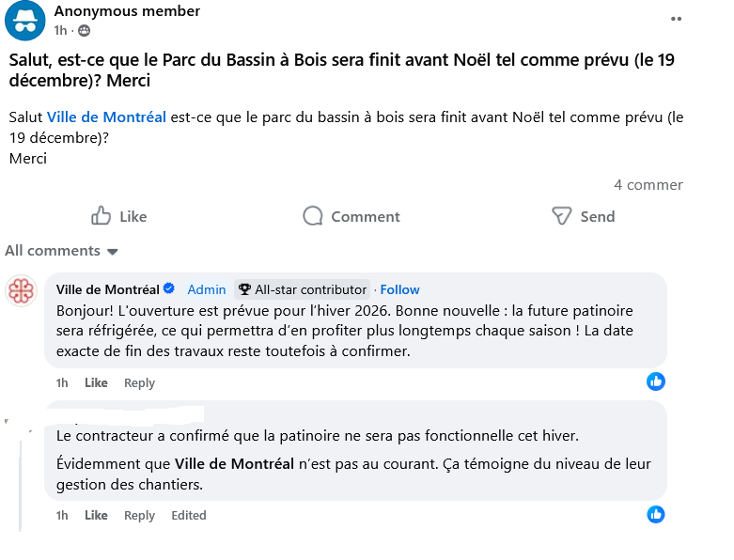Click the like reaction on the second comment
734x560 pixels.
click(656, 514)
